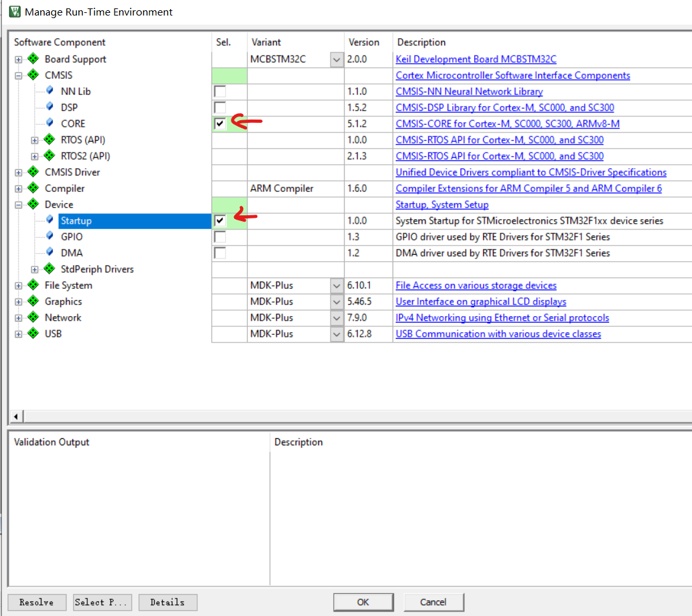The height and width of the screenshot is (616, 692).
Task: Open the Unified Device Drivers link
Action: (531, 173)
